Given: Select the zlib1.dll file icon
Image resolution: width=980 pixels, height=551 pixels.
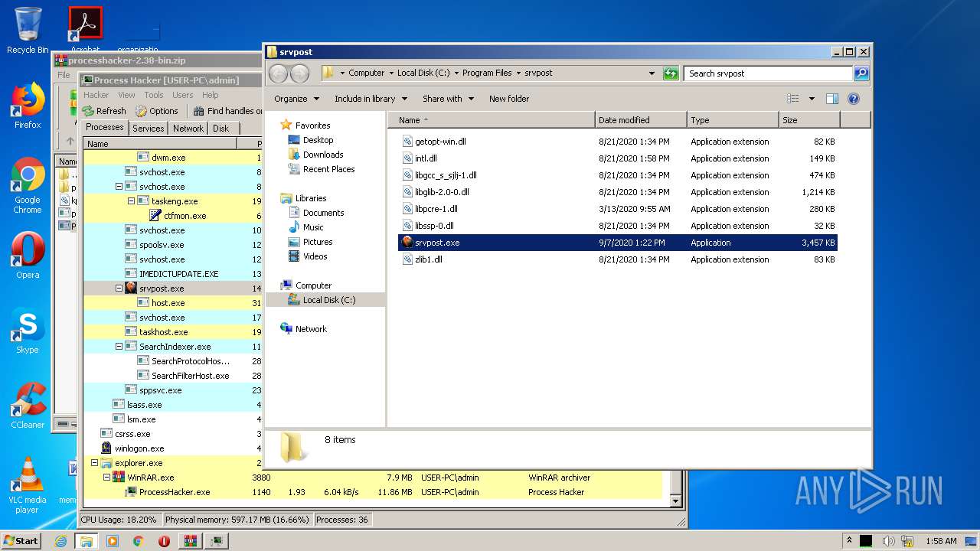Looking at the screenshot, I should [x=407, y=259].
